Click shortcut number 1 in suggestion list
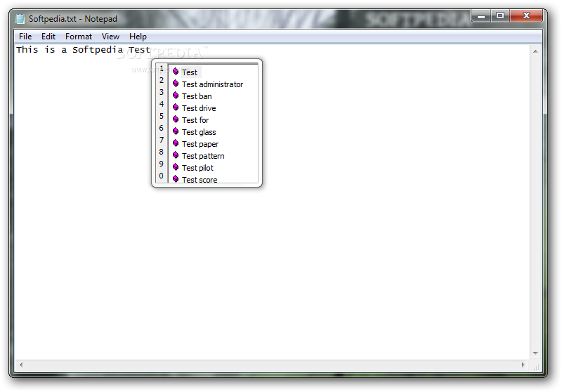 pyautogui.click(x=162, y=68)
